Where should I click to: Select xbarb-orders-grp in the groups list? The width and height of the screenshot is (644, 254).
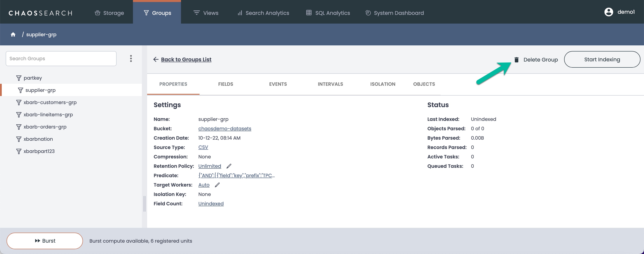click(x=45, y=127)
